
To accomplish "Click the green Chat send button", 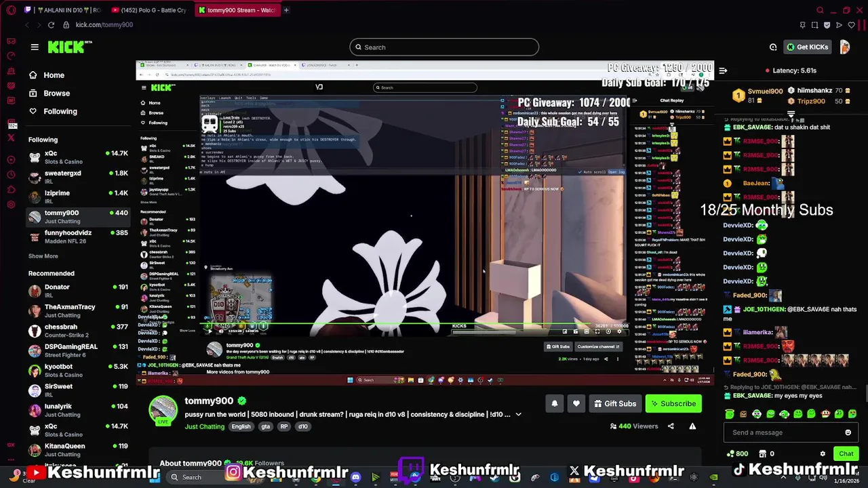I will point(846,453).
